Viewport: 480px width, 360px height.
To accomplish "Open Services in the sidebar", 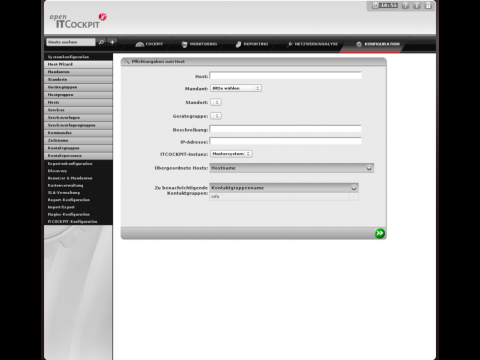I will click(x=78, y=110).
